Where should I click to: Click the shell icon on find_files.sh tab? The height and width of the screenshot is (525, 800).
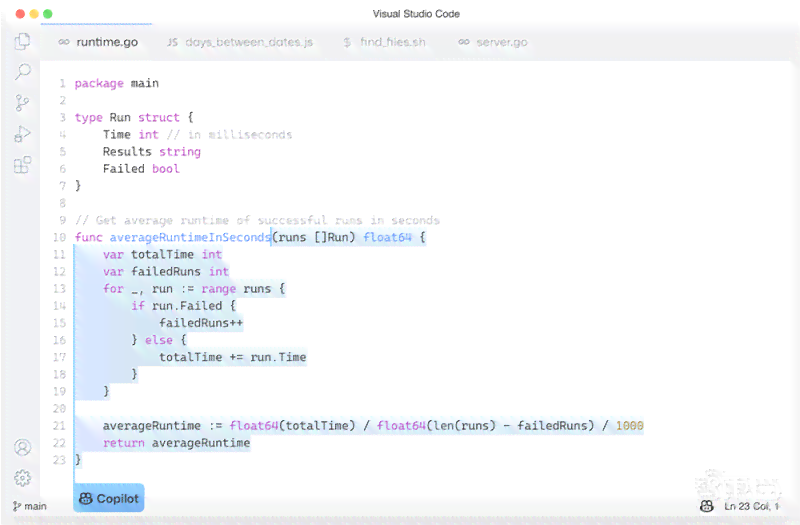click(347, 42)
